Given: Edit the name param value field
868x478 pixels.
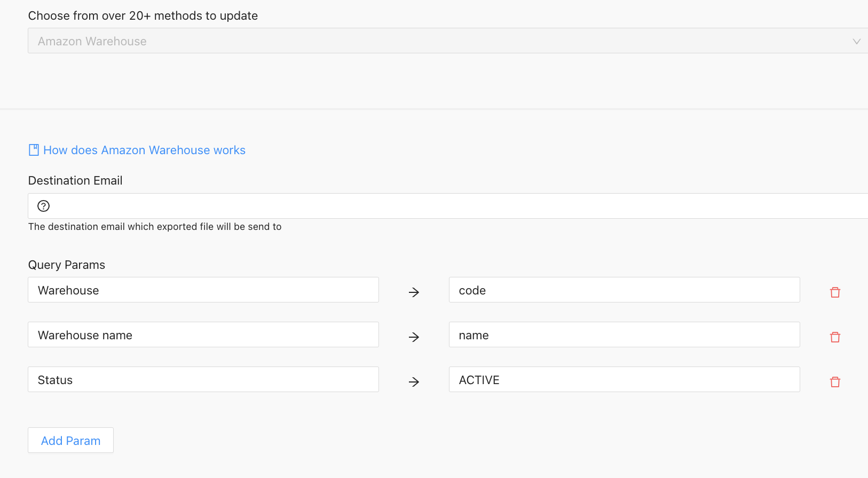Looking at the screenshot, I should click(624, 334).
